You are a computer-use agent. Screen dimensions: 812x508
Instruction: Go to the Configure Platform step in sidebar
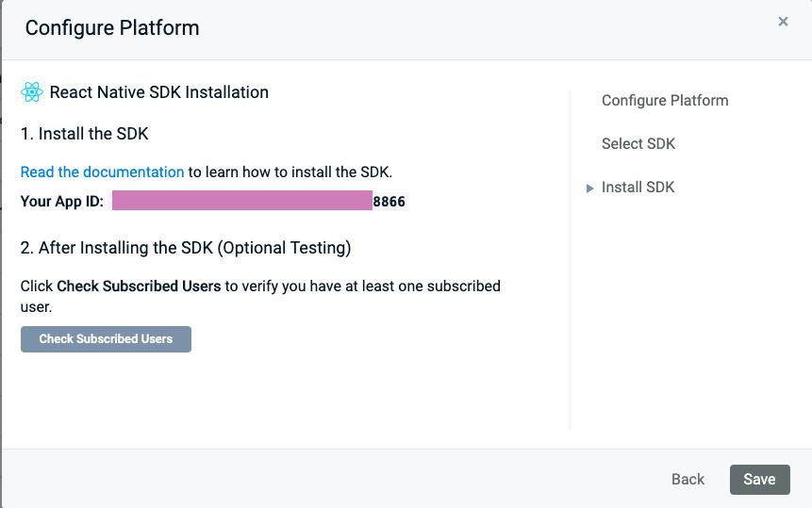pos(664,101)
